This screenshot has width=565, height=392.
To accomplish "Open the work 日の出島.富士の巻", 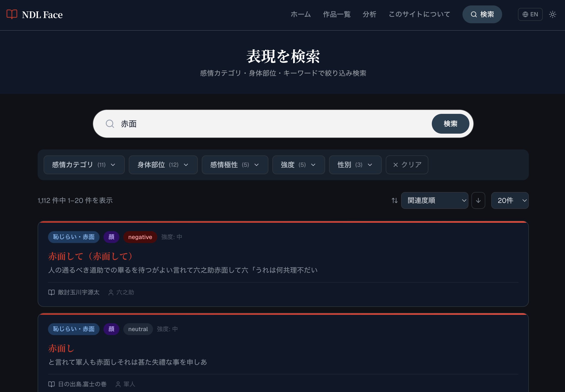I will click(x=82, y=384).
